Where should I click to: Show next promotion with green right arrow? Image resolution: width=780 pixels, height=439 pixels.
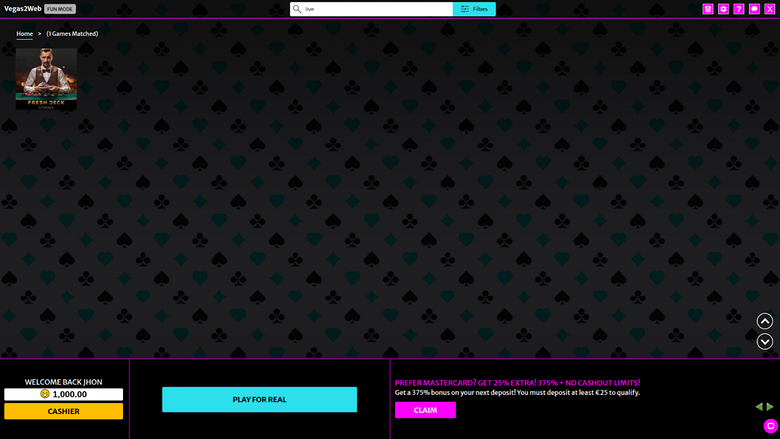[x=770, y=407]
